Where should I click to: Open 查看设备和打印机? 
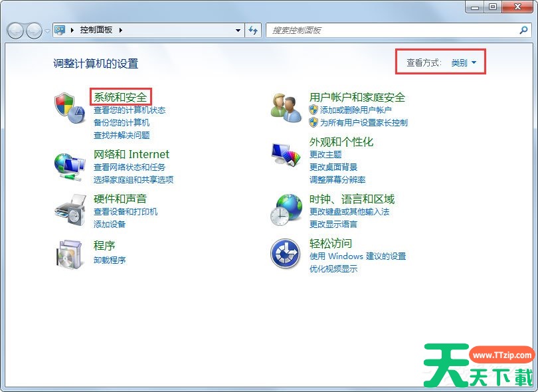(x=126, y=211)
